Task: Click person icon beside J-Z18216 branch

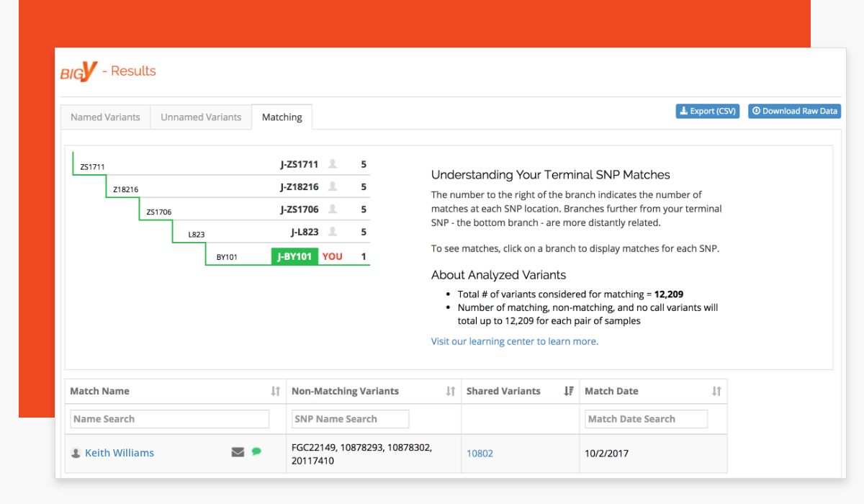Action: [x=333, y=186]
